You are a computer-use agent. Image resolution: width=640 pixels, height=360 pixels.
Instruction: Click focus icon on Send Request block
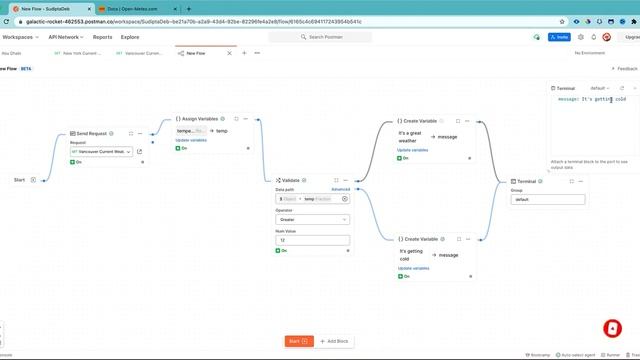131,133
